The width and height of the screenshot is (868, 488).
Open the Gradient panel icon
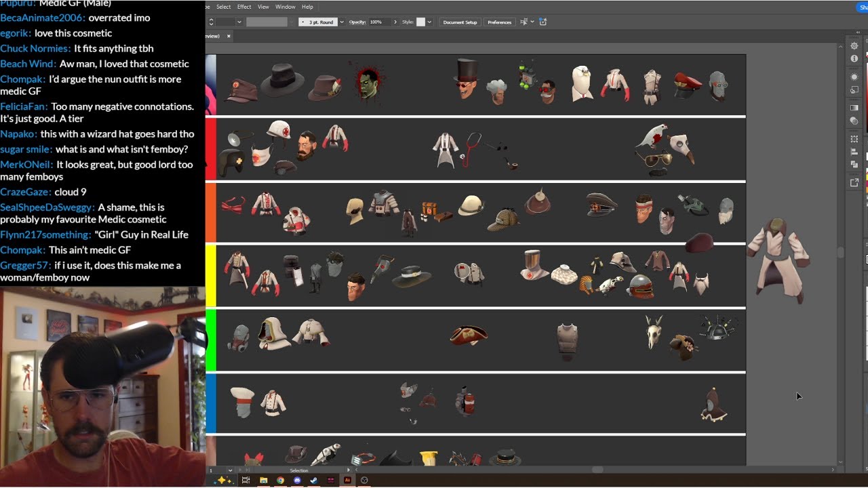[854, 108]
